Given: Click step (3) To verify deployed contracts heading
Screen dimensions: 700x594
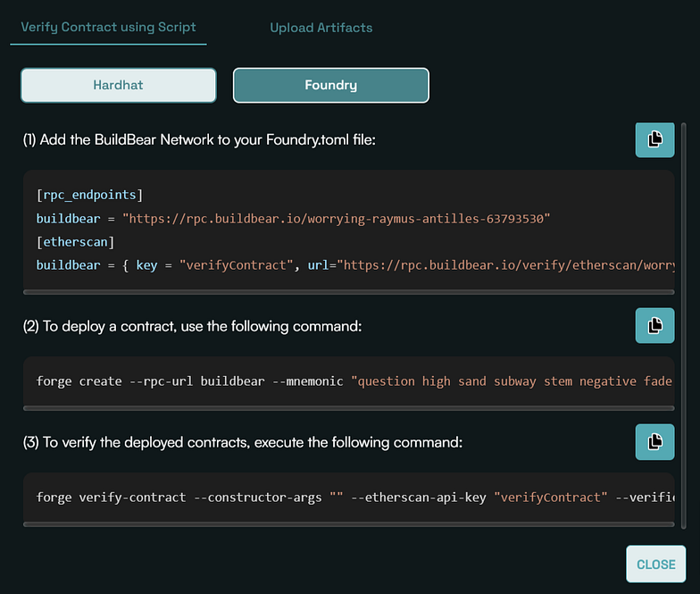Looking at the screenshot, I should [x=243, y=442].
